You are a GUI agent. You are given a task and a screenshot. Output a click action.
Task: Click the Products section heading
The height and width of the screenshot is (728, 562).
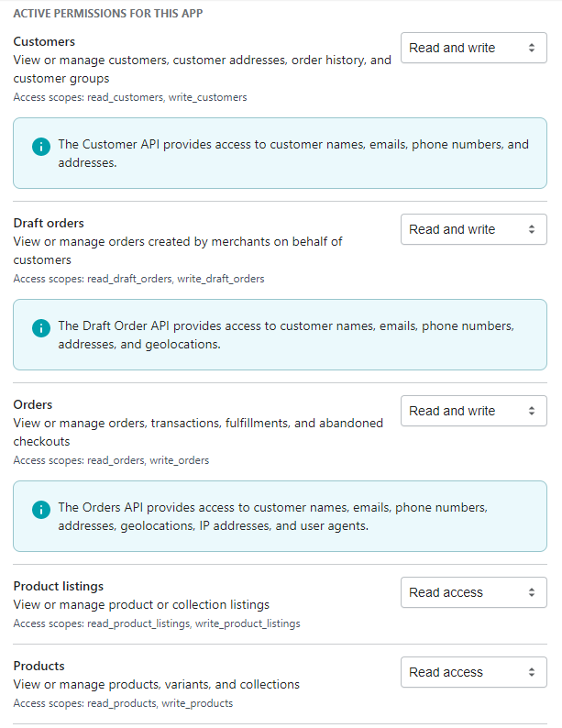point(39,667)
